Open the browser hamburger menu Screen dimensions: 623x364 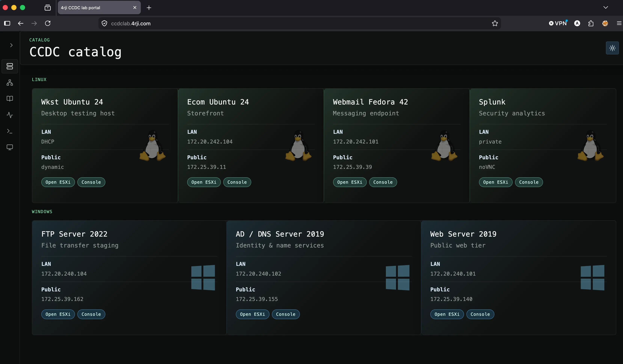[619, 23]
